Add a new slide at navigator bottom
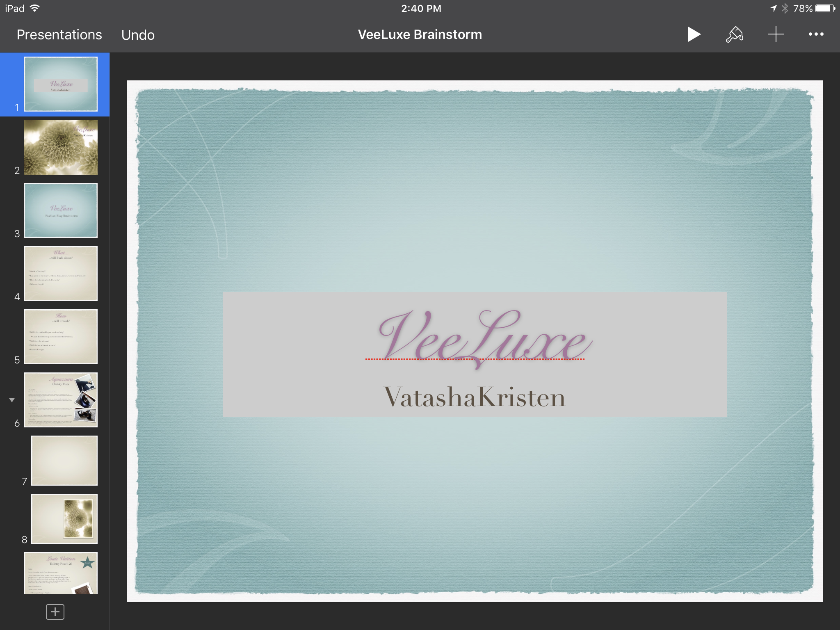 point(55,612)
